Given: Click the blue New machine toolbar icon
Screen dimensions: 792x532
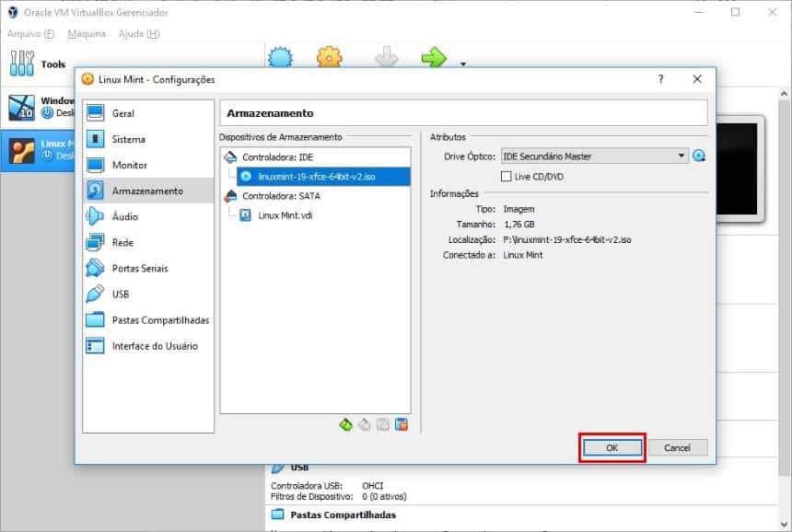Looking at the screenshot, I should coord(280,57).
